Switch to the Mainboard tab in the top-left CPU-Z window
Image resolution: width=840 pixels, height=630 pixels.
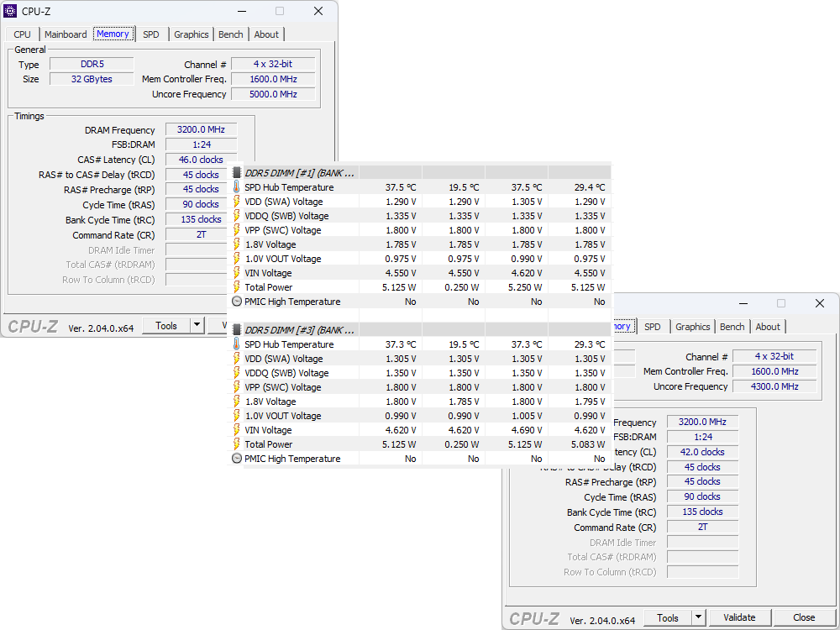66,34
